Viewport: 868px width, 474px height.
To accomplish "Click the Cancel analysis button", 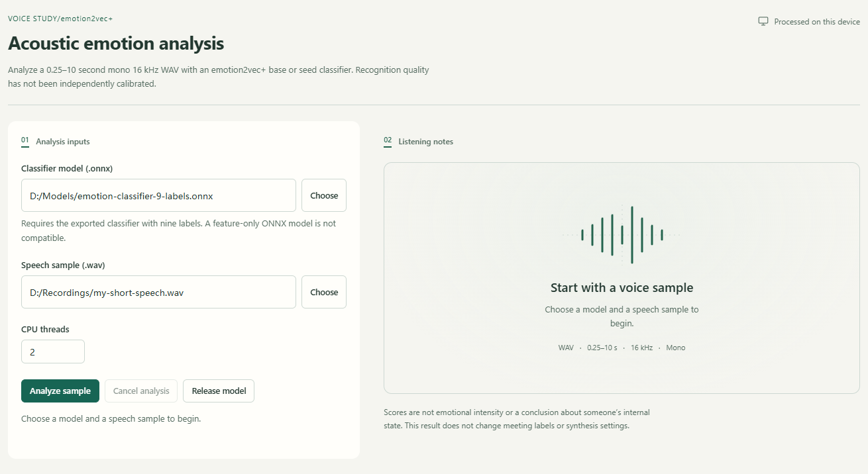I will (141, 391).
